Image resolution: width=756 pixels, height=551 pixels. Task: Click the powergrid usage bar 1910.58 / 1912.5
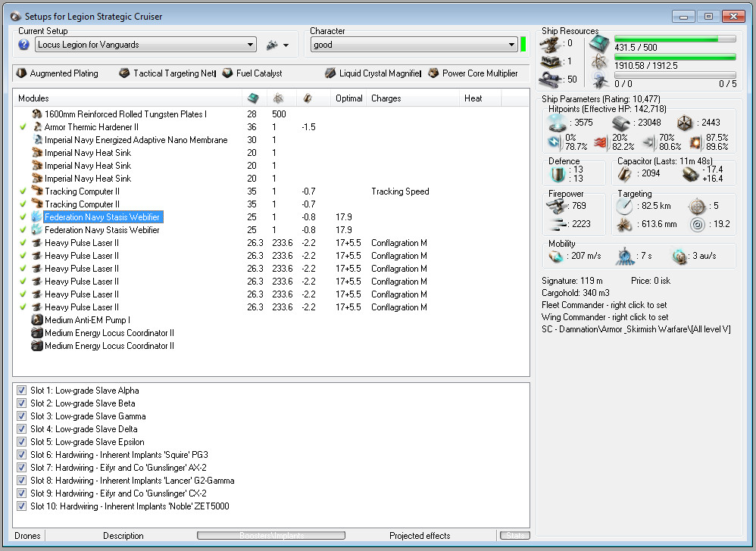coord(675,57)
